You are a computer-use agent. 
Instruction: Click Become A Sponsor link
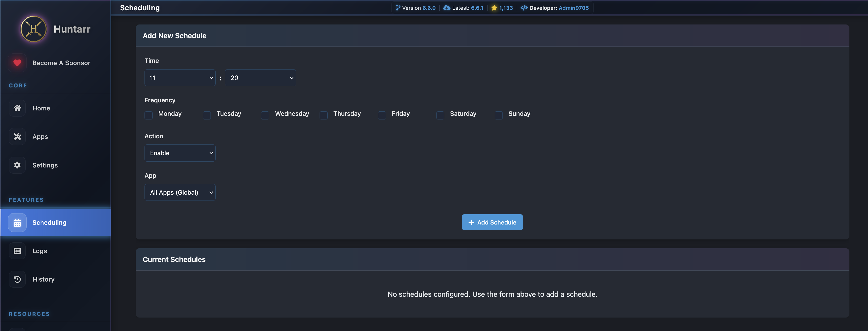coord(61,63)
